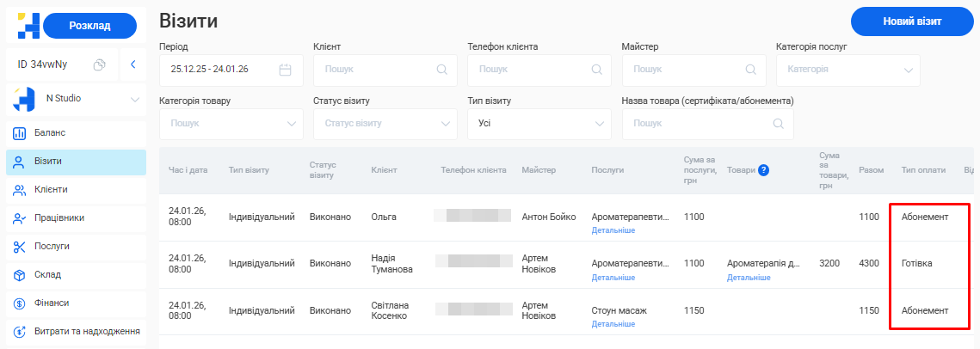The width and height of the screenshot is (980, 349).
Task: Click the search icon in Клієнт field
Action: pos(441,70)
